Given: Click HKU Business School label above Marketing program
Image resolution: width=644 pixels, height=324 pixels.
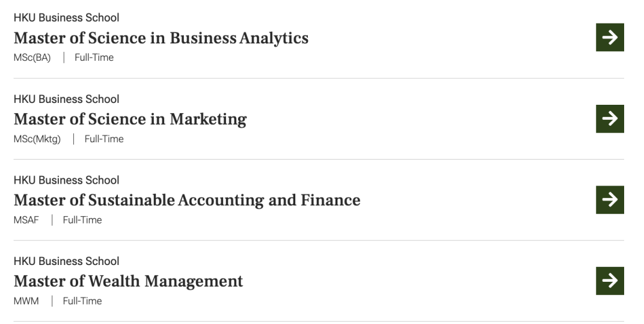Looking at the screenshot, I should tap(66, 99).
